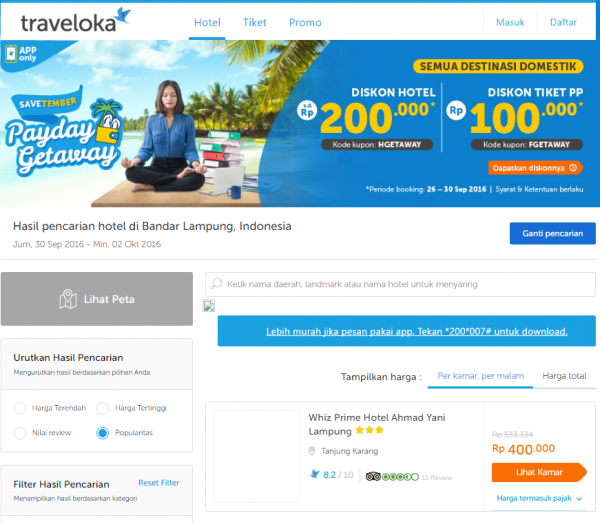Click the Lihat Kamar button
600x522 pixels.
tap(539, 472)
